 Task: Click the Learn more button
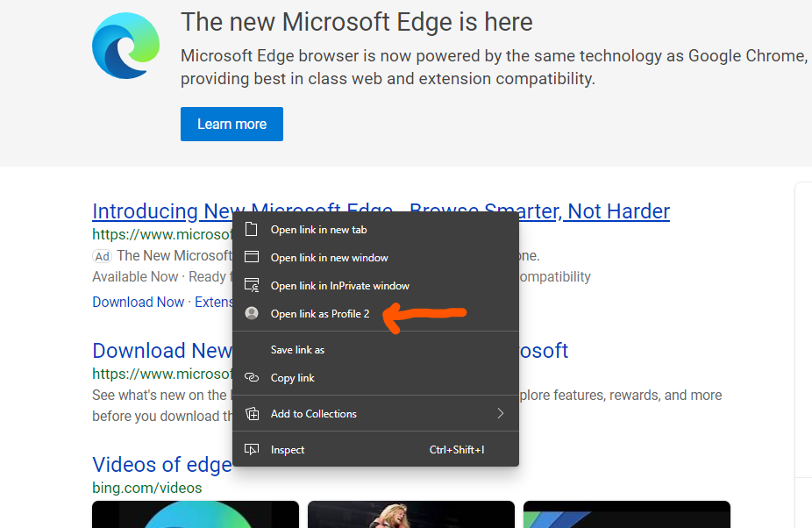tap(231, 124)
